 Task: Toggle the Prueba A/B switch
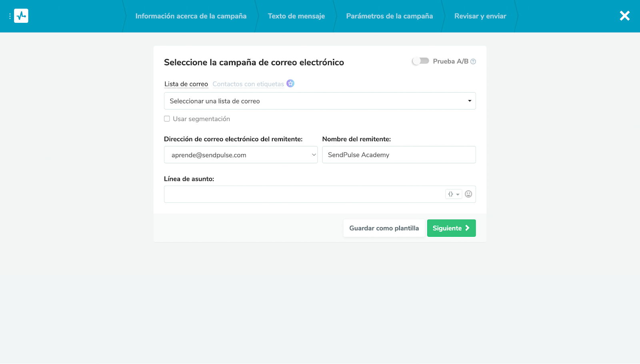tap(420, 61)
